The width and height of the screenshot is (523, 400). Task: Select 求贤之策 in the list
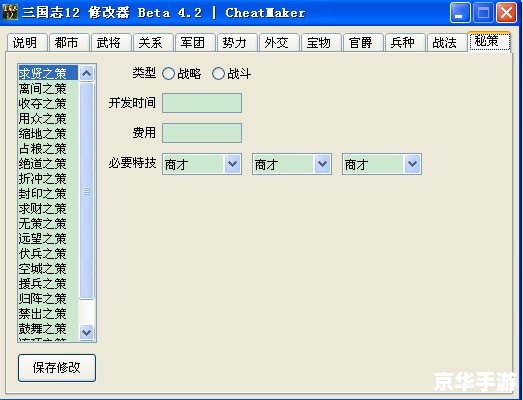pos(48,73)
